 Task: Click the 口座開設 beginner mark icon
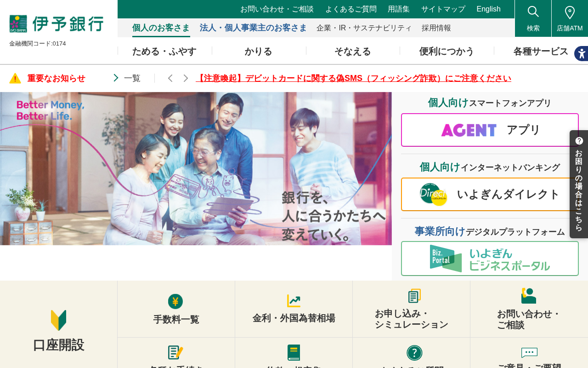tap(59, 320)
